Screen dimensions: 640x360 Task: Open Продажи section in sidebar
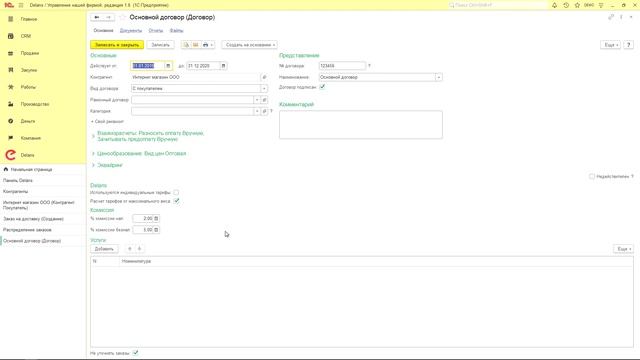coord(29,53)
